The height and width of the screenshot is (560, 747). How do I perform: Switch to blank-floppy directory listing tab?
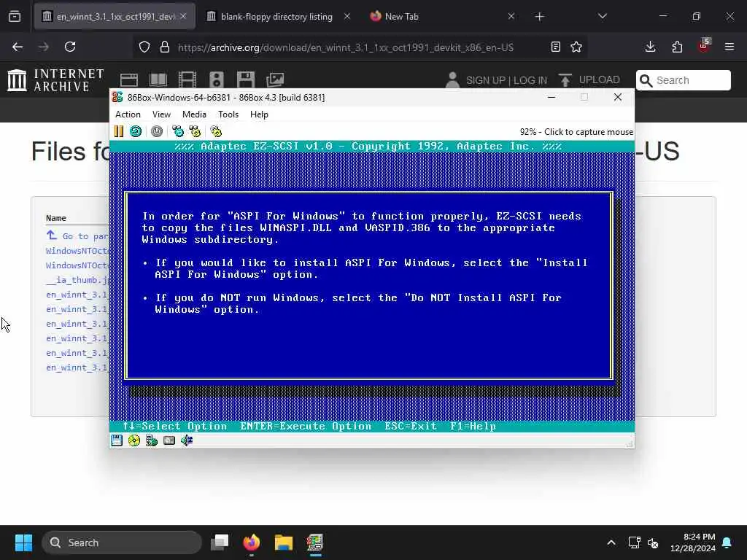(x=276, y=17)
